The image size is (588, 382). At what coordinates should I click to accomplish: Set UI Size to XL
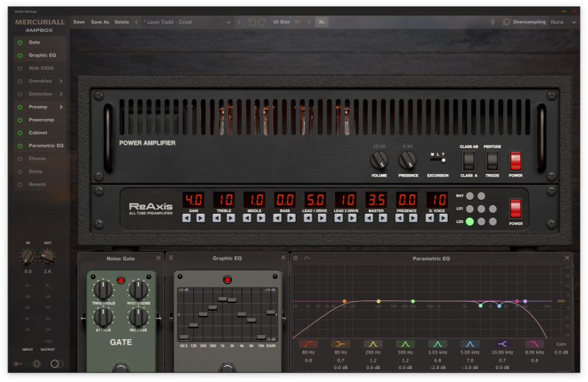pos(322,22)
